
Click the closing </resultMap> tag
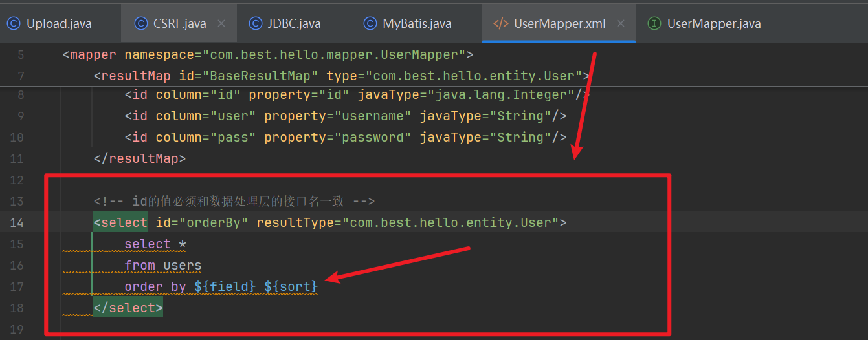pyautogui.click(x=140, y=159)
